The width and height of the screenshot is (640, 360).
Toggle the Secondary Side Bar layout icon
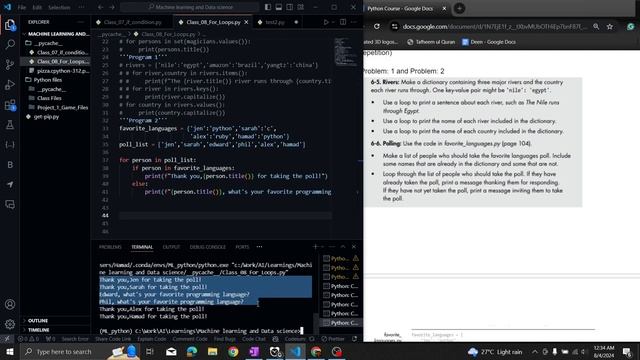coord(290,7)
